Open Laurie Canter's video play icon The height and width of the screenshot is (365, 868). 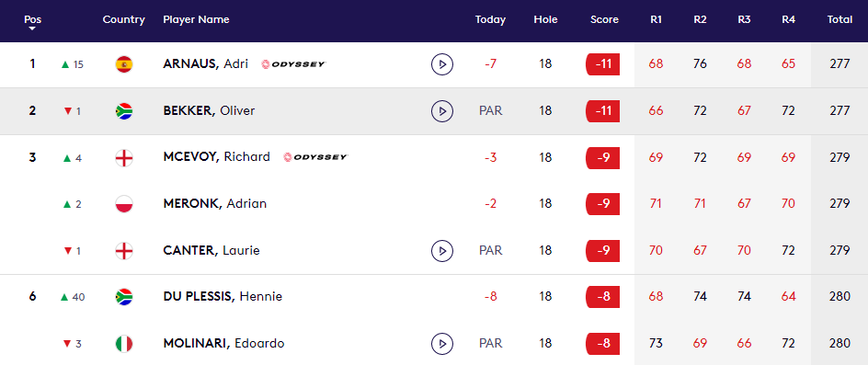point(441,251)
